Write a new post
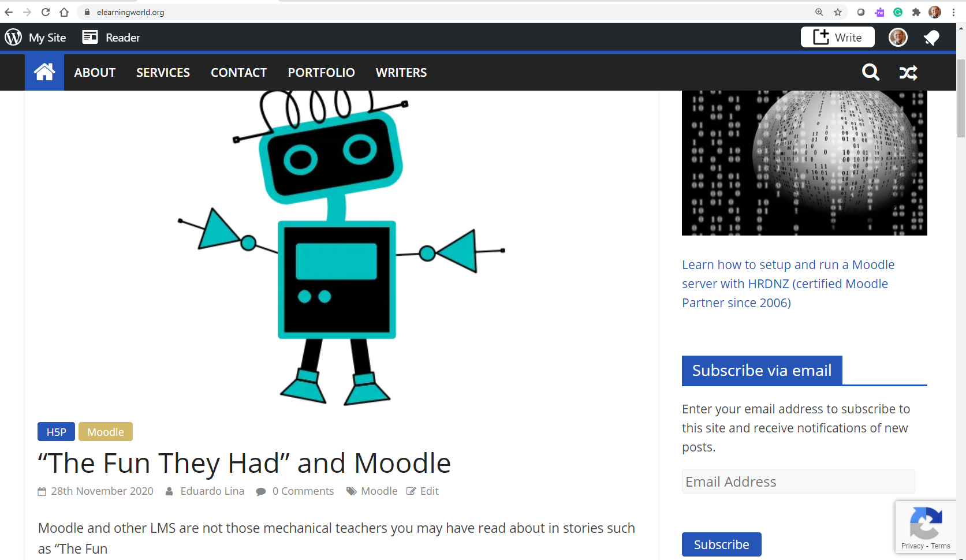 (x=837, y=38)
